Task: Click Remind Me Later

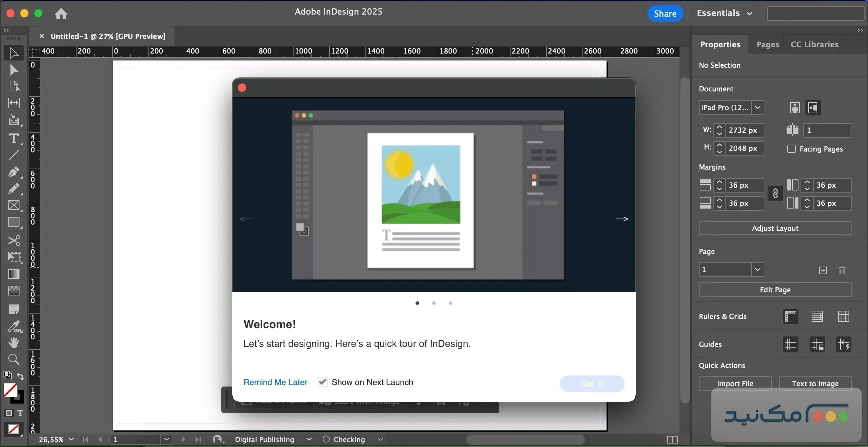Action: click(x=275, y=382)
